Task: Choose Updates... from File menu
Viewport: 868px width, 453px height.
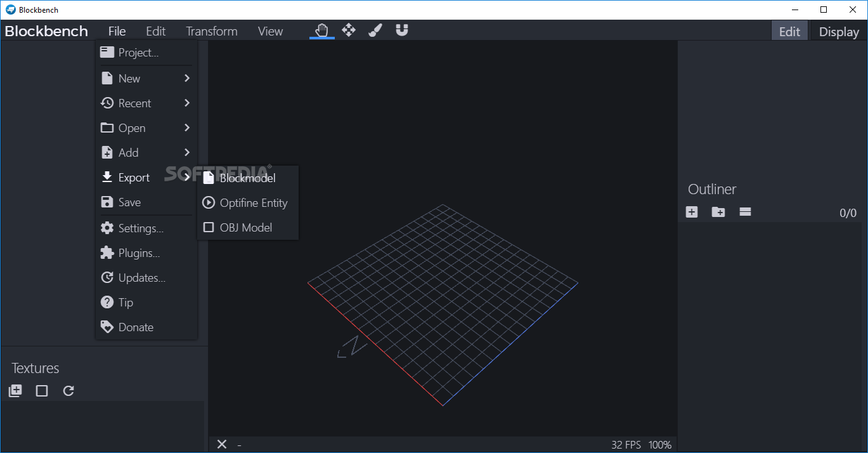Action: point(146,277)
